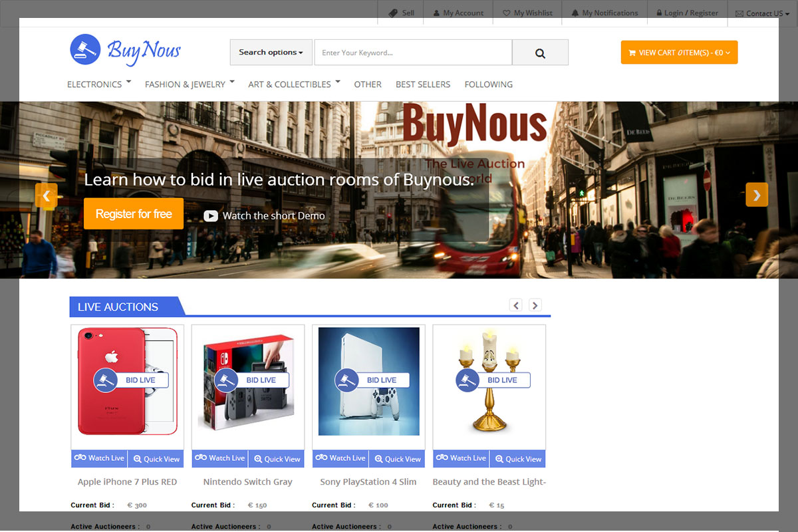Viewport: 798px width, 532px height.
Task: Open Login / Register
Action: coord(692,13)
